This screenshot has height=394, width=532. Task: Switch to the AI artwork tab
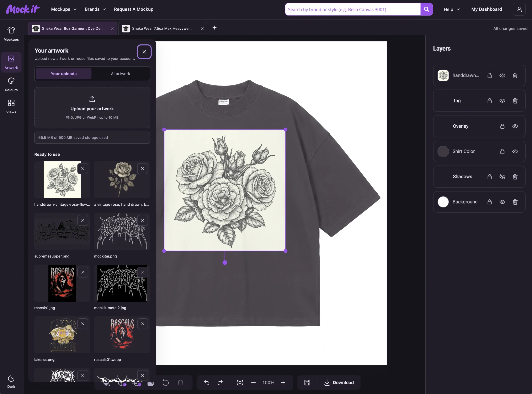[121, 74]
